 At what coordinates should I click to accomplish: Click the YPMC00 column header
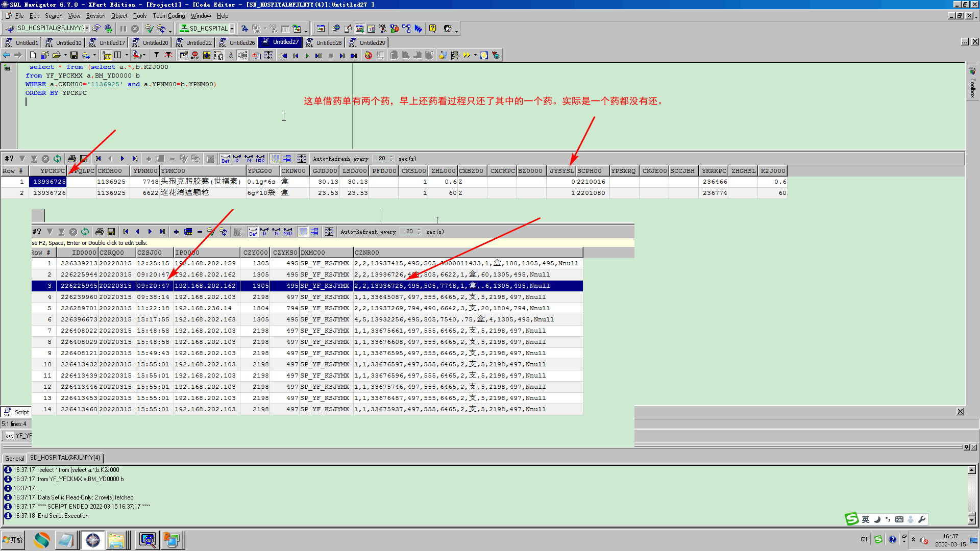click(x=203, y=171)
